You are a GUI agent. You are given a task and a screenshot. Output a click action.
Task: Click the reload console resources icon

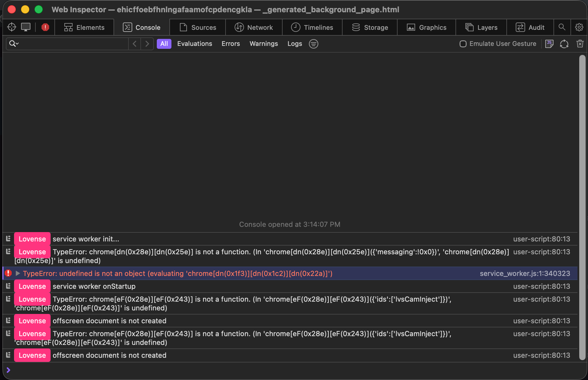[564, 44]
